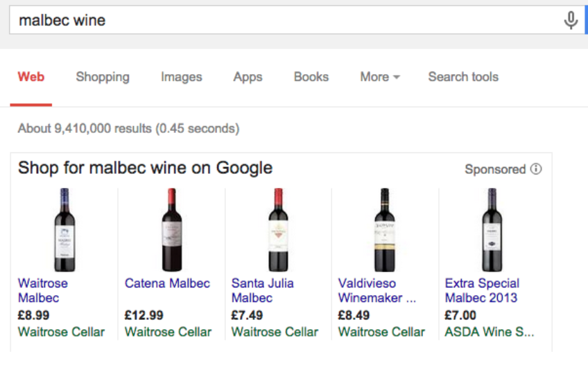Click the Sponsored info icon

pos(536,169)
